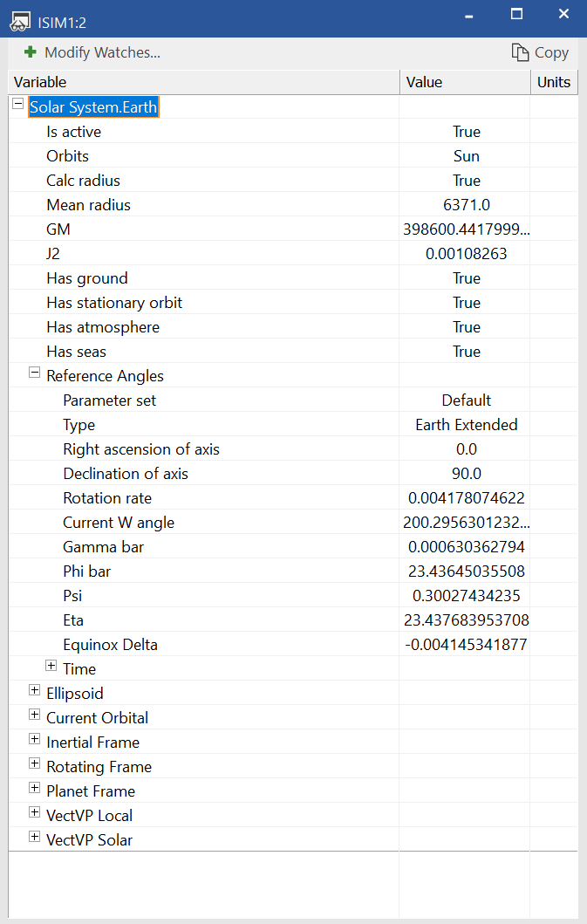Expand the Rotating Frame section
This screenshot has height=924, width=587.
[35, 763]
